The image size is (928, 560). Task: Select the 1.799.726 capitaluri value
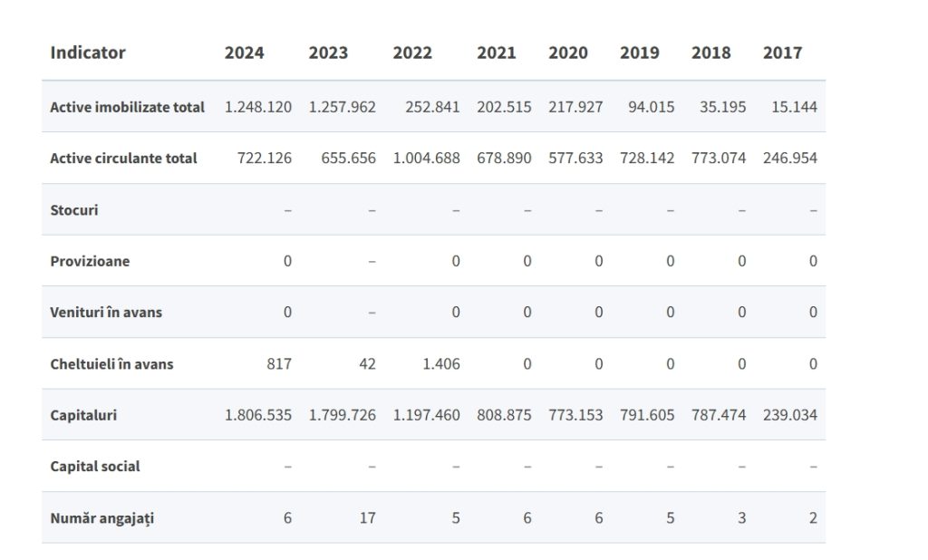(343, 415)
